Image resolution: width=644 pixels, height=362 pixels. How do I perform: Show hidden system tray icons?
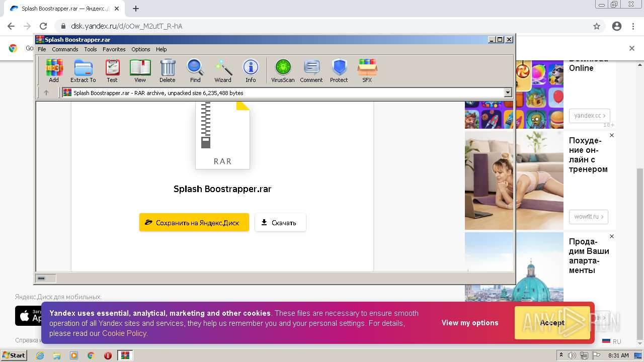560,355
